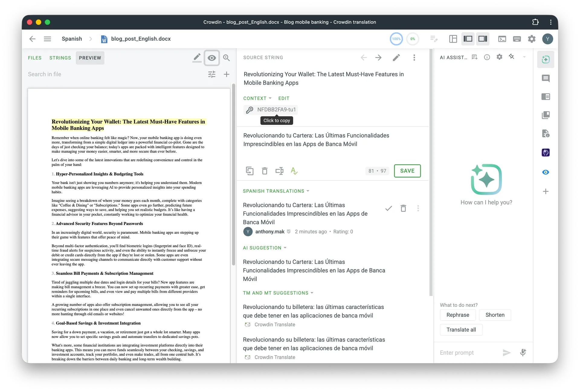The height and width of the screenshot is (392, 580).
Task: Collapse the AI SUGGESTION section
Action: click(265, 248)
